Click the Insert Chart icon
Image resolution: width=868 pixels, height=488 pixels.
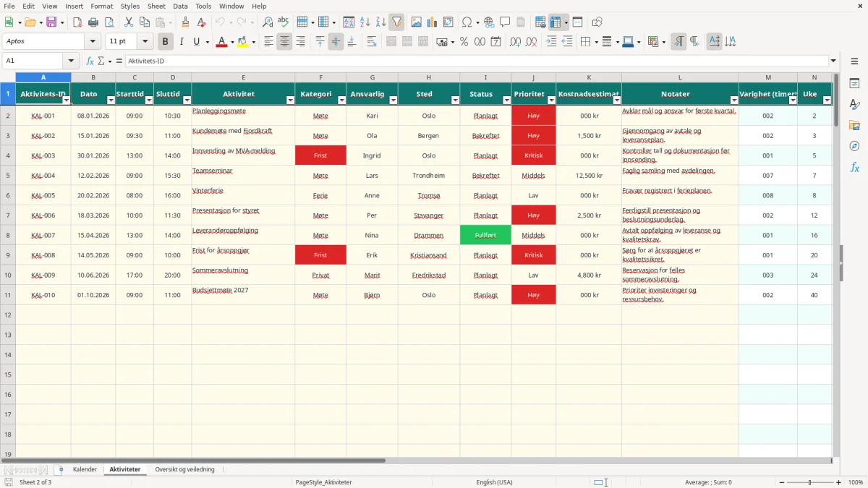(432, 22)
